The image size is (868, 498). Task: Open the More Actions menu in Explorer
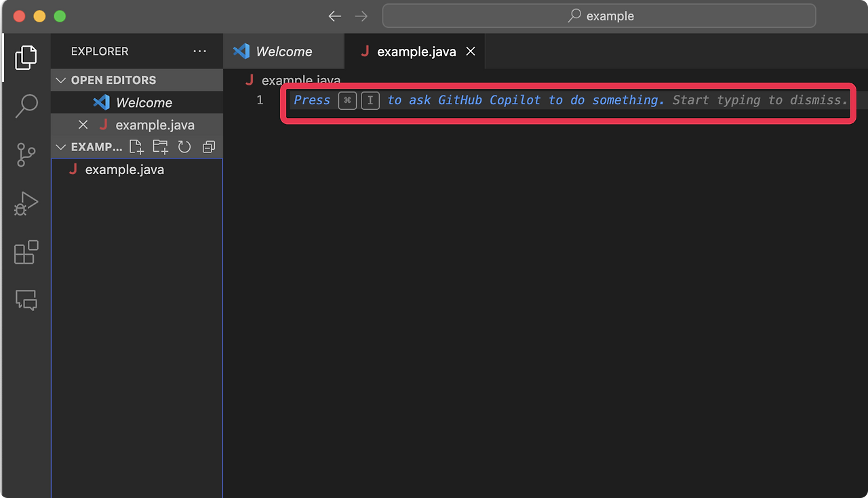click(199, 51)
